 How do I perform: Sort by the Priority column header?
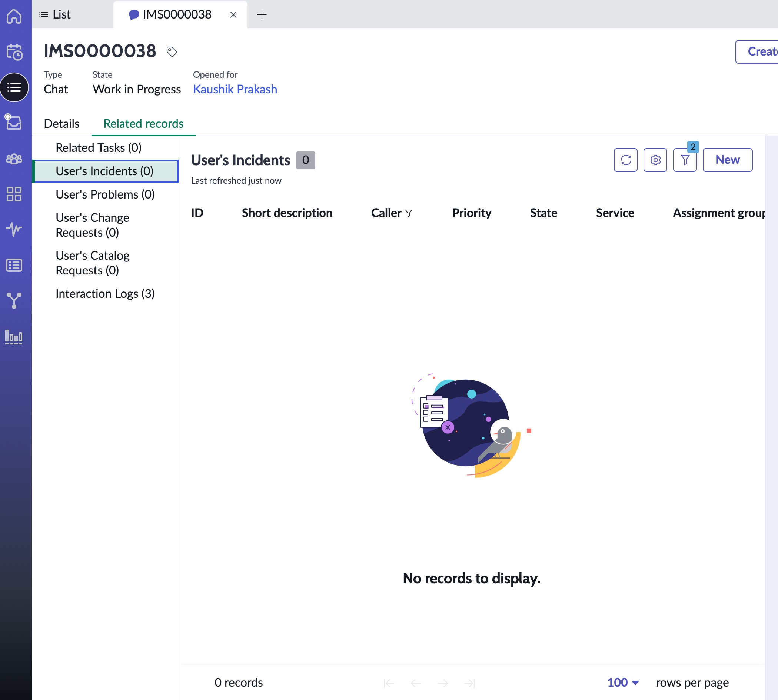471,213
